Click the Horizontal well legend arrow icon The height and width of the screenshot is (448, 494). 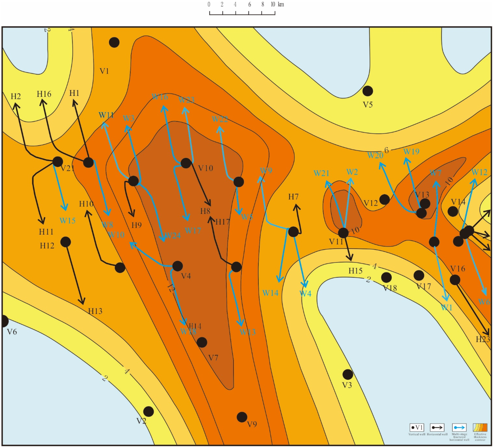437,428
